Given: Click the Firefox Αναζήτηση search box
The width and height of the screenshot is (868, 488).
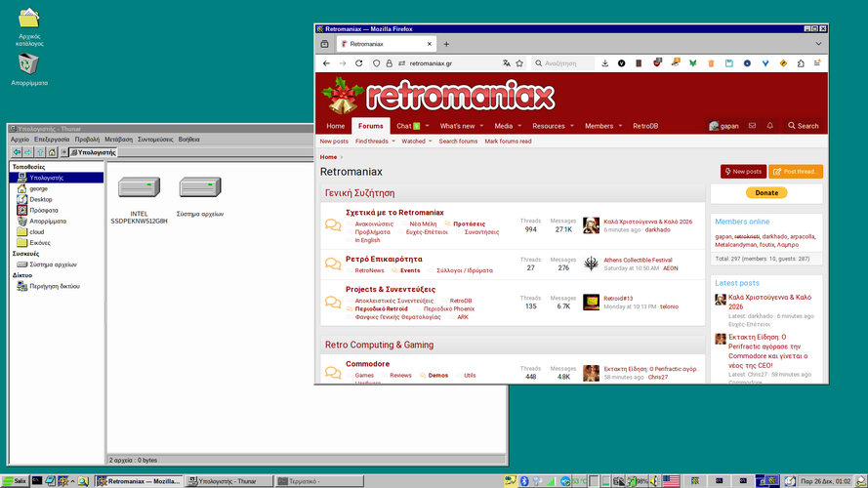Looking at the screenshot, I should click(x=566, y=63).
